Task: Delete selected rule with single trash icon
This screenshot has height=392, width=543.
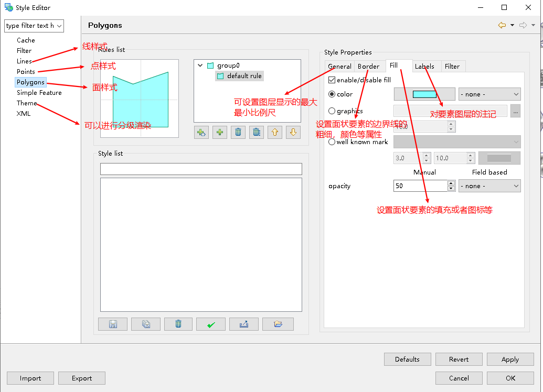Action: [x=238, y=132]
